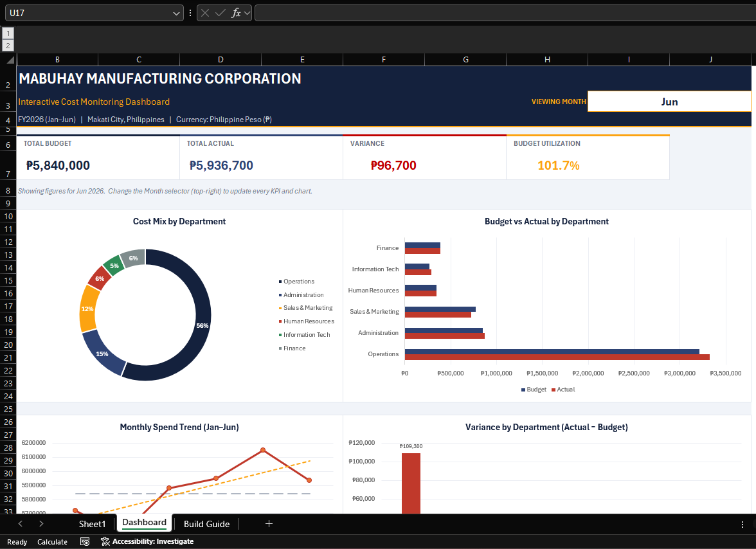The height and width of the screenshot is (549, 756).
Task: Click the Cancel (X) formula bar icon
Action: (x=205, y=13)
